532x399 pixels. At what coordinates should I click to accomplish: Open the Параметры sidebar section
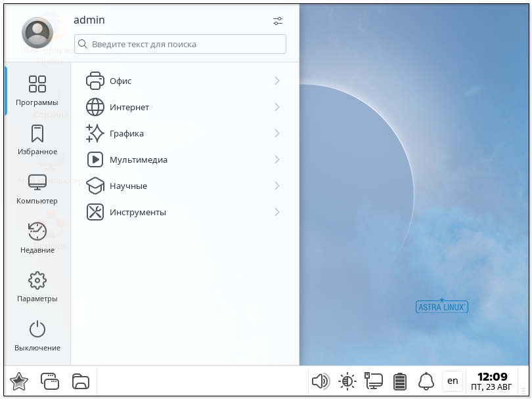click(37, 287)
